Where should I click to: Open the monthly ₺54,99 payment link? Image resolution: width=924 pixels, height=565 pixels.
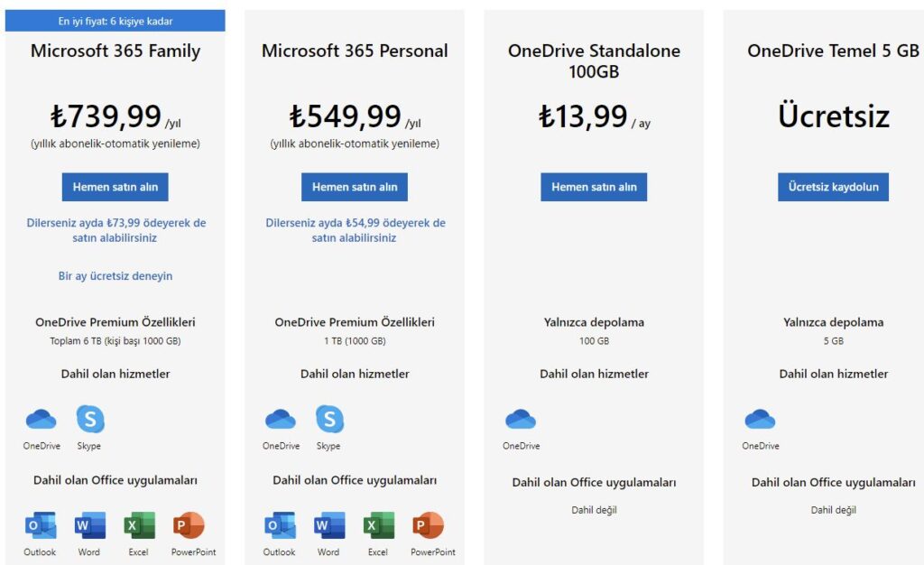tap(356, 230)
